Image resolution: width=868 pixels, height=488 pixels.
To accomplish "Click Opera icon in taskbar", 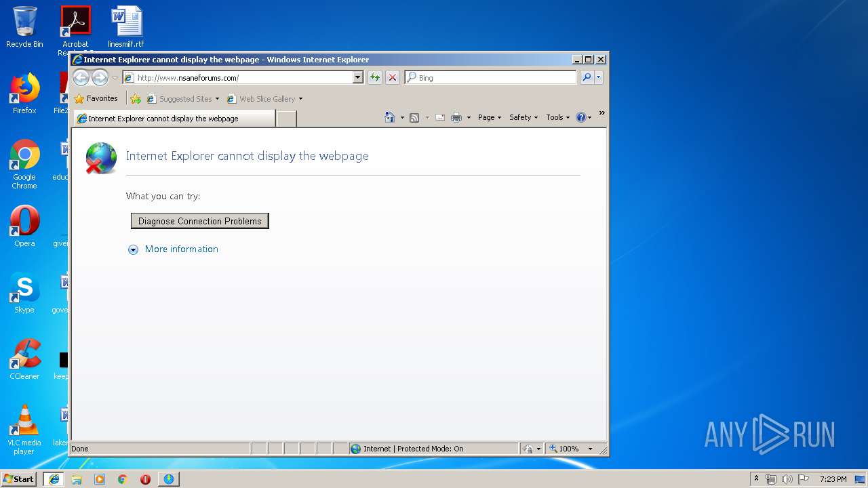I will [145, 479].
